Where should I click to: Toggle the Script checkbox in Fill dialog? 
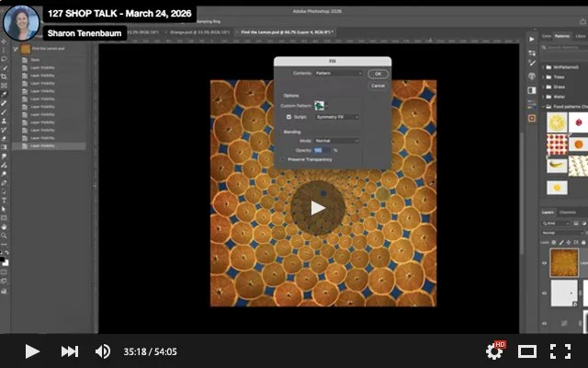point(288,117)
